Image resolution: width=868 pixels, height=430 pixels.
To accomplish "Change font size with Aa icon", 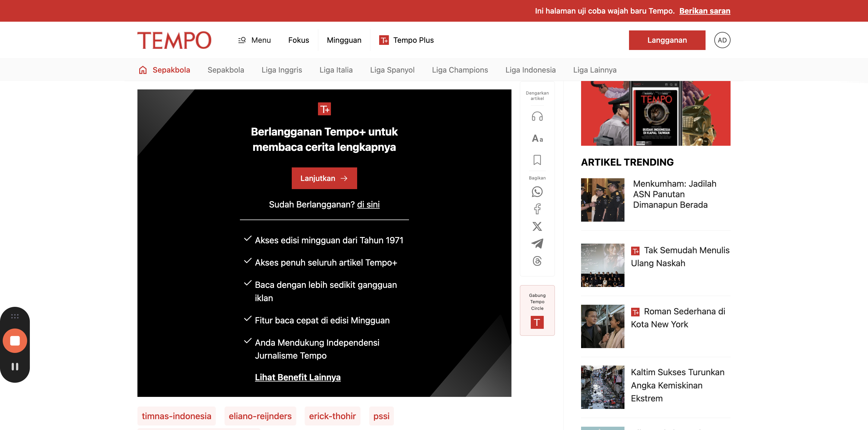I will coord(537,139).
